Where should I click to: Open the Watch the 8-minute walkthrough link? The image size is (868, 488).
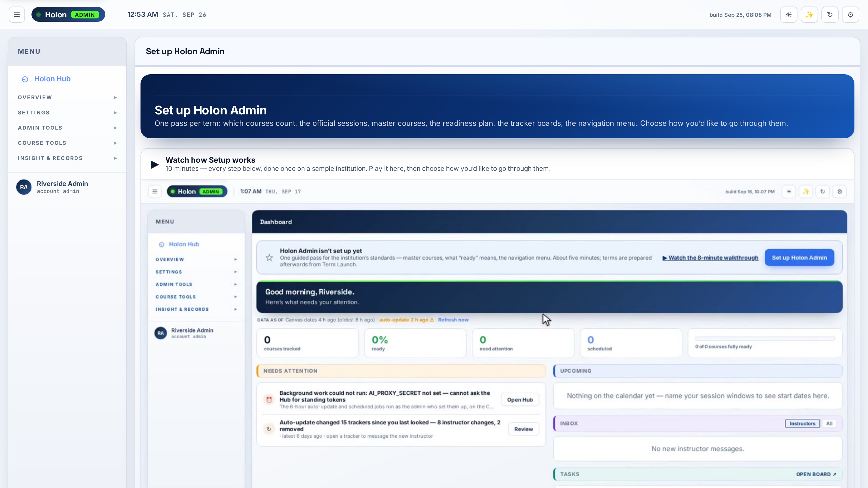coord(710,258)
